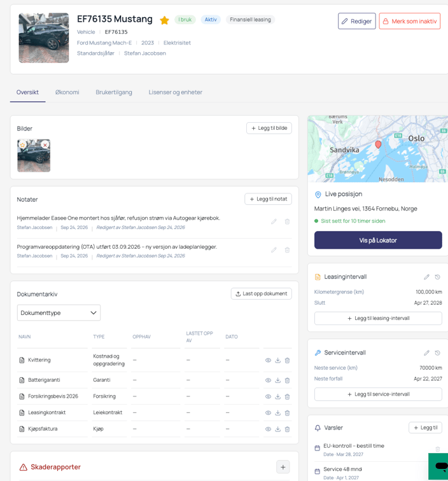Download the Batterigaranti document
This screenshot has width=448, height=481.
pos(277,380)
